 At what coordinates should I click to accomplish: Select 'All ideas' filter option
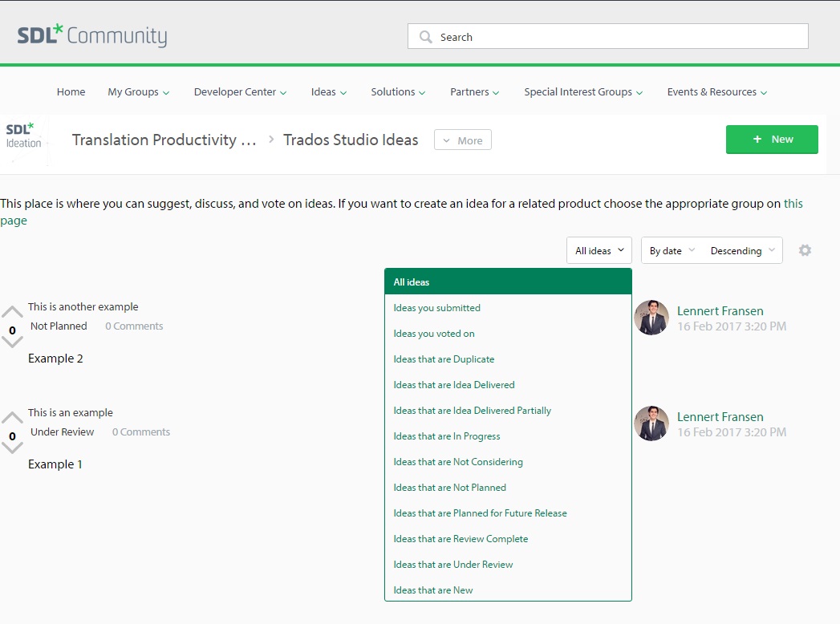[x=508, y=282]
